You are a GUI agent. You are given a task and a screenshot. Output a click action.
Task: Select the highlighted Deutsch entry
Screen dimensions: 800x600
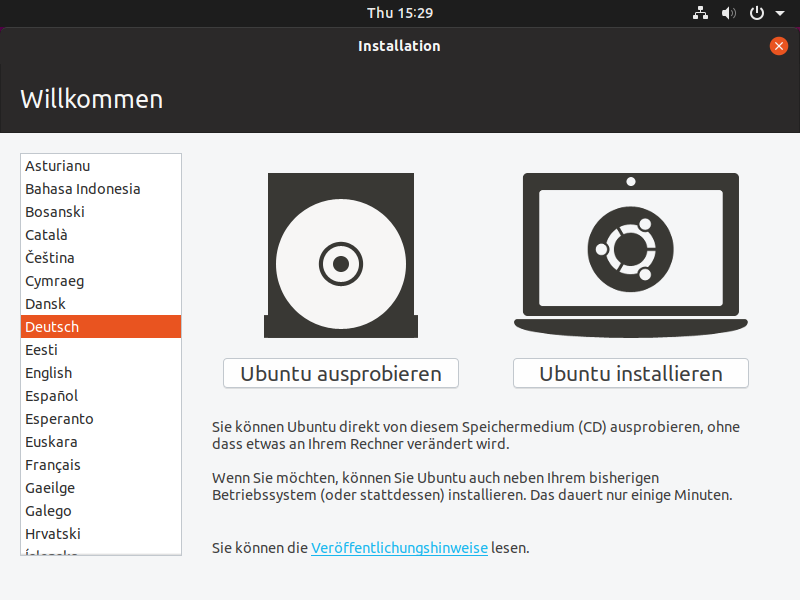pyautogui.click(x=101, y=327)
